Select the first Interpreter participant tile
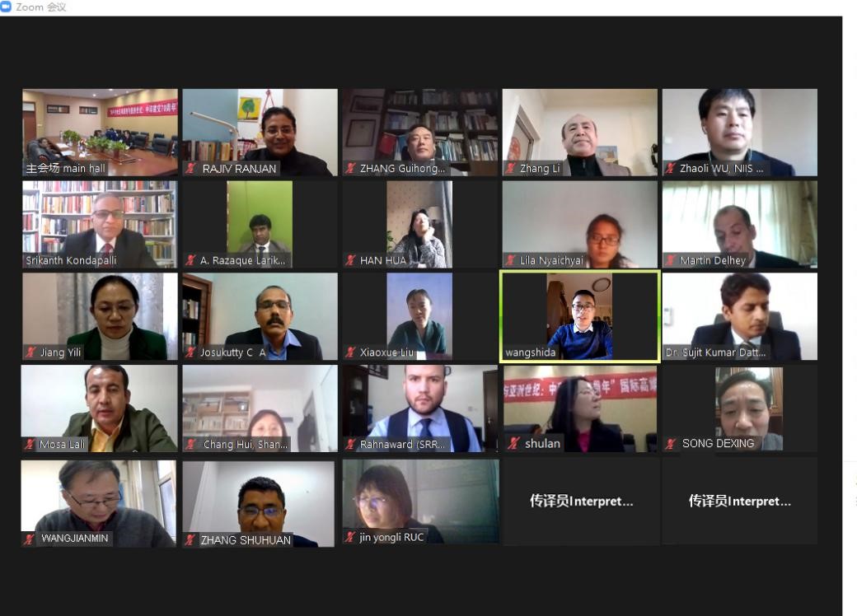This screenshot has height=616, width=857. point(580,501)
